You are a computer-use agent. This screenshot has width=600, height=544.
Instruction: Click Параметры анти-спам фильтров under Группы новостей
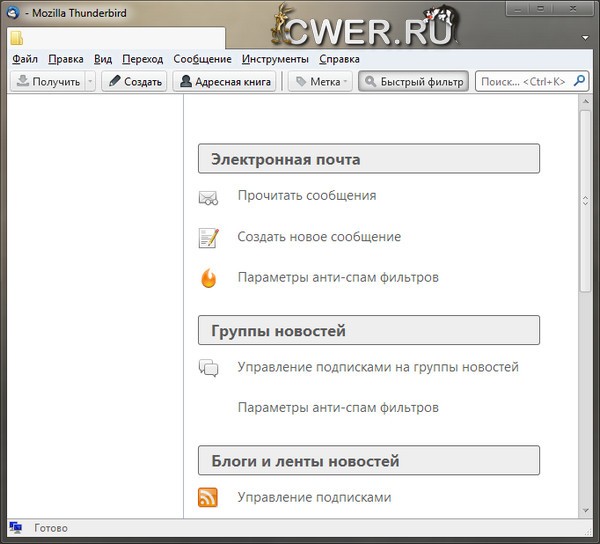(x=338, y=408)
